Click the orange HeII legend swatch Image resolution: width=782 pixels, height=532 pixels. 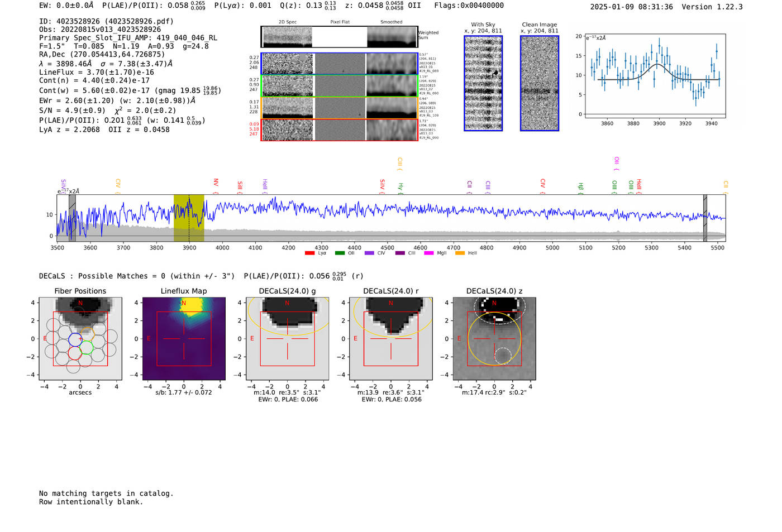click(x=460, y=253)
